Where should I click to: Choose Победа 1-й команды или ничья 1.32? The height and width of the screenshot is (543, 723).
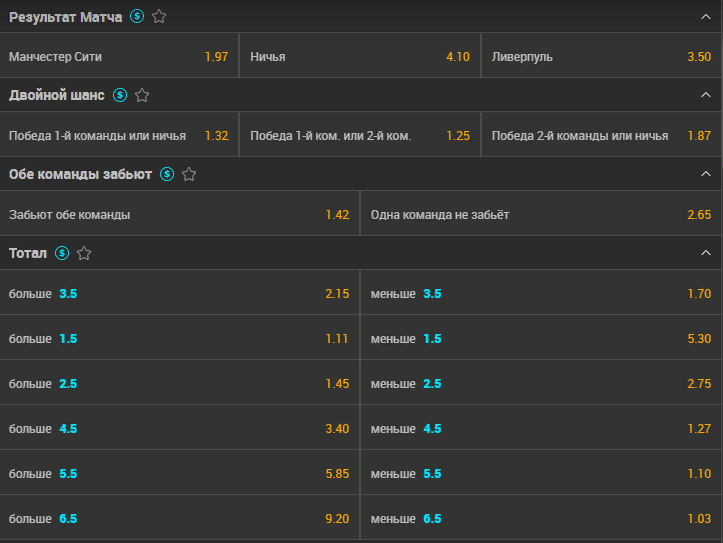tap(119, 134)
